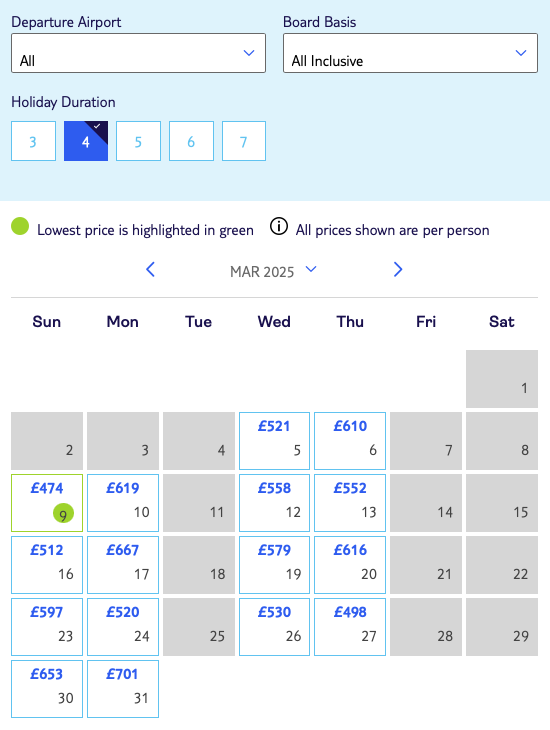This screenshot has height=730, width=550.
Task: Select March 31 priced £701
Action: (x=123, y=689)
